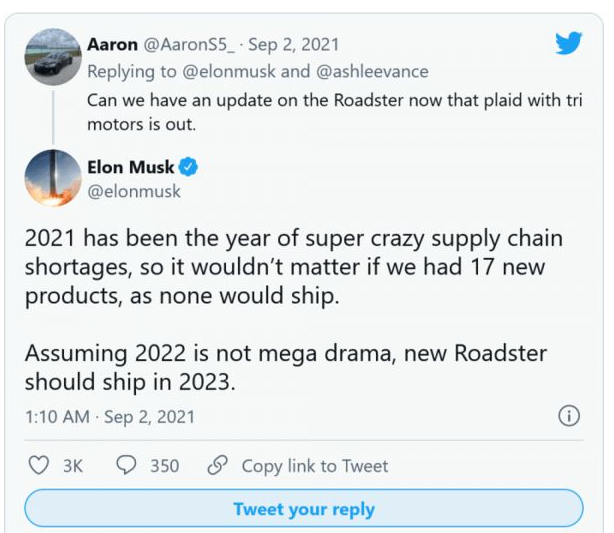
Task: Click the @AaronS5_ handle
Action: pos(188,44)
